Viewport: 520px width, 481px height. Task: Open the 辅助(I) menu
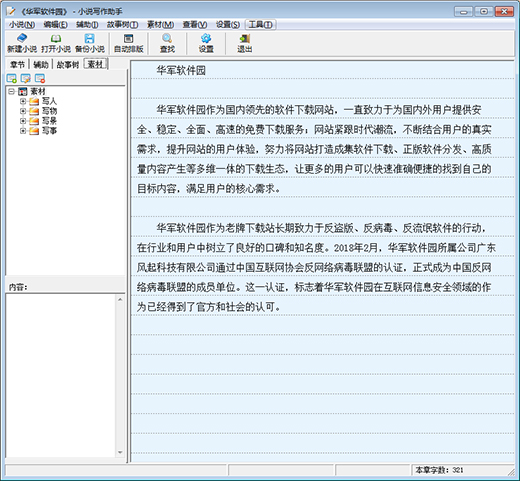click(87, 25)
